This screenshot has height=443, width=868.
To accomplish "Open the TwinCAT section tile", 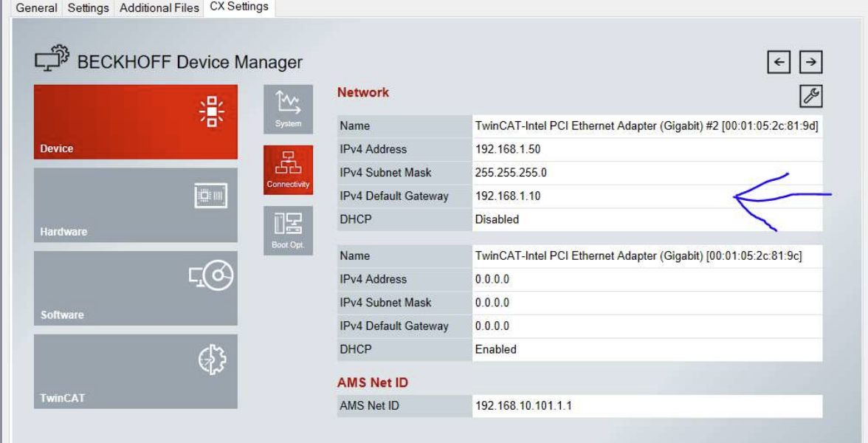I will (x=136, y=371).
